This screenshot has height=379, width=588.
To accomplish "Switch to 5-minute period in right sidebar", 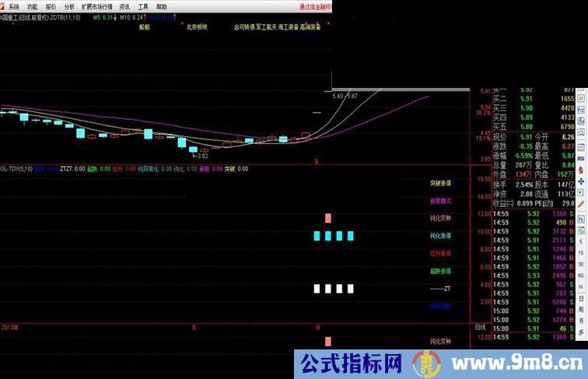I will 578,232.
